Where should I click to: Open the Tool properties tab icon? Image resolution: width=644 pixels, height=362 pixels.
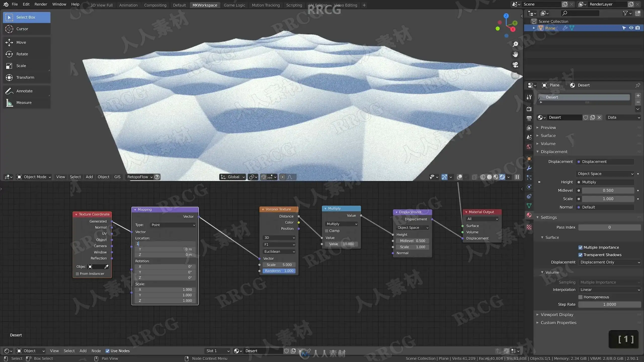click(529, 97)
